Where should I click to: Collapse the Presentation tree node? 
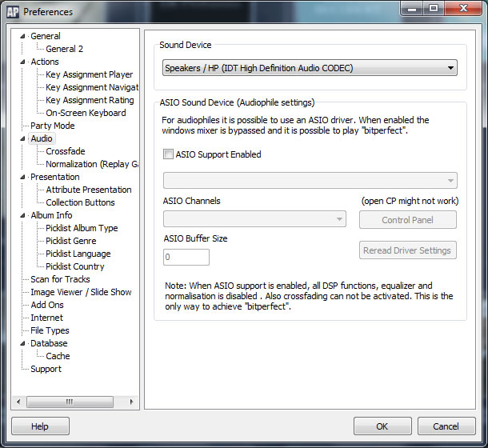coord(23,177)
